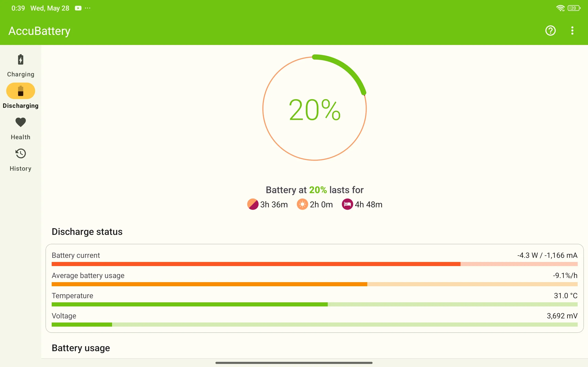Tap the Discharge status heading
This screenshot has width=588, height=367.
pos(87,232)
